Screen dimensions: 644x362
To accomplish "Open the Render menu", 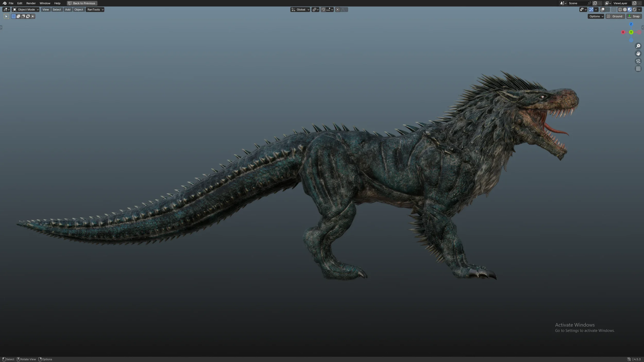I will (x=31, y=3).
